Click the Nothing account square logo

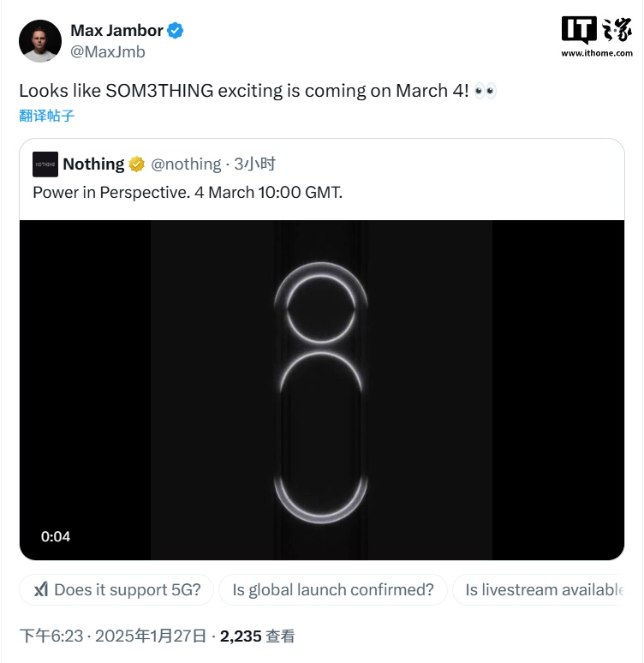tap(45, 164)
